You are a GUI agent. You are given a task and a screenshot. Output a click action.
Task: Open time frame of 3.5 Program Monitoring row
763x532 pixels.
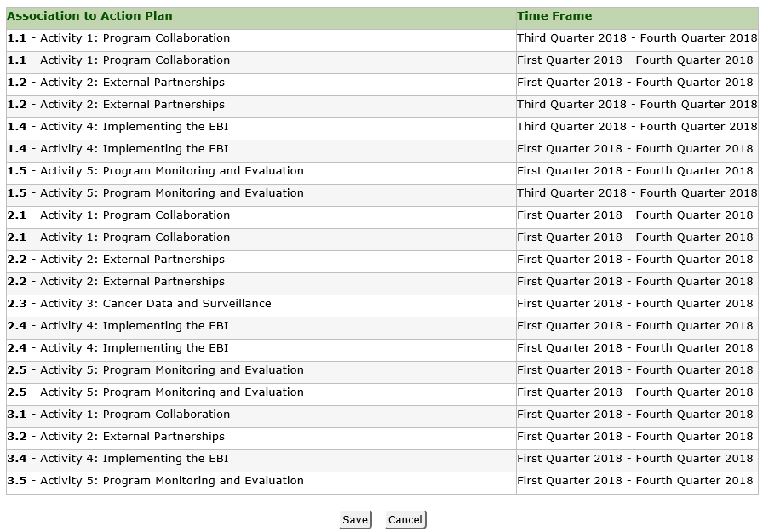coord(635,481)
